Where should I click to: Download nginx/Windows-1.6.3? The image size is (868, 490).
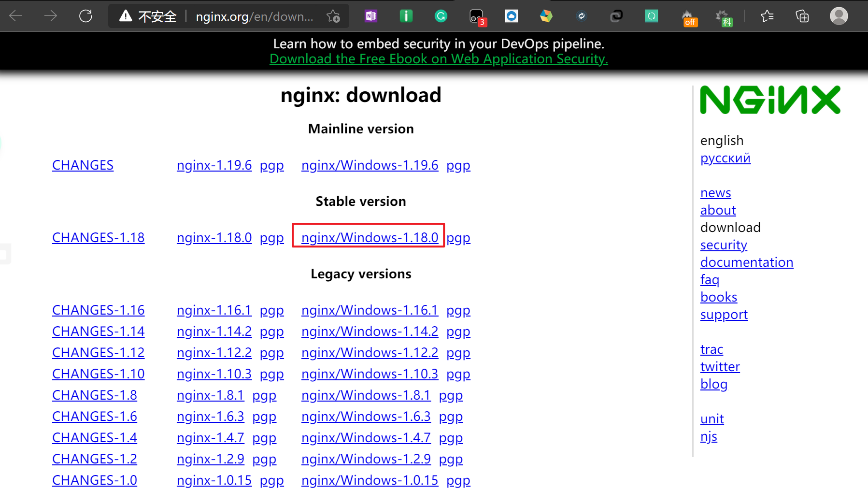(366, 417)
